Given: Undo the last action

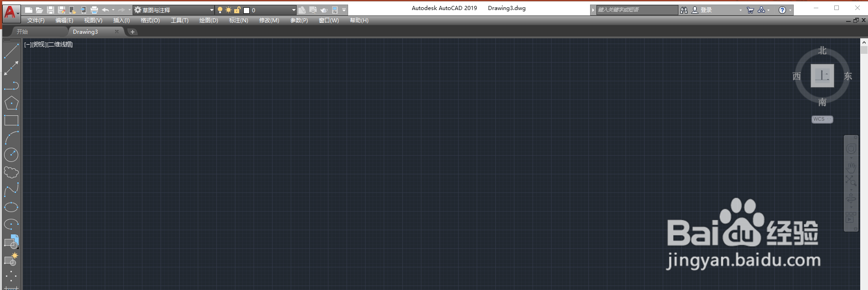Looking at the screenshot, I should 105,10.
